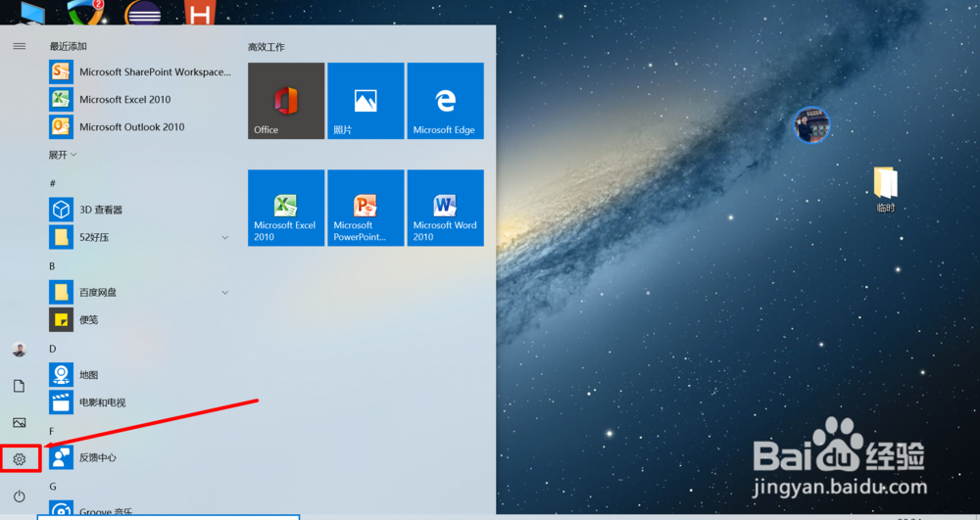Launch Microsoft Word 2010 tile
The height and width of the screenshot is (520, 980).
pyautogui.click(x=445, y=208)
